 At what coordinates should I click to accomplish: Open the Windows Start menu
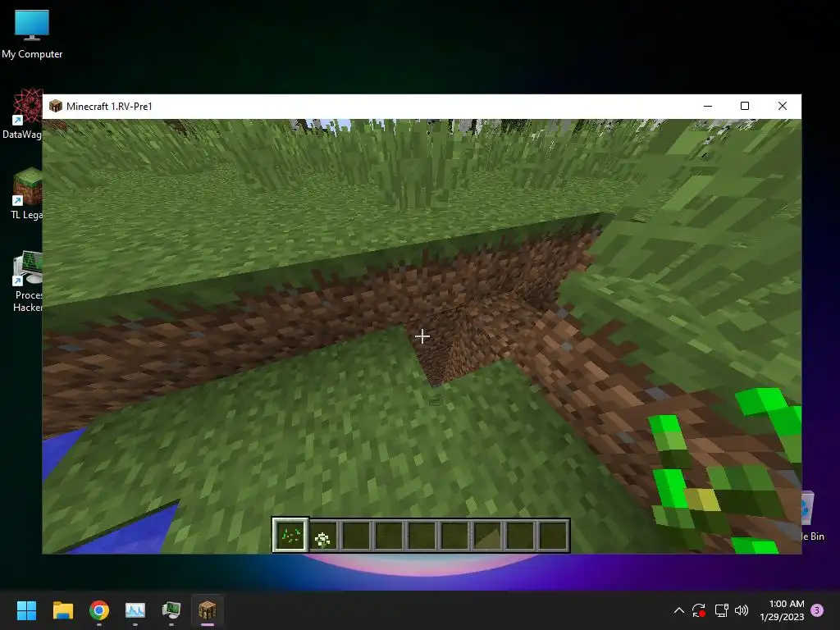[26, 610]
